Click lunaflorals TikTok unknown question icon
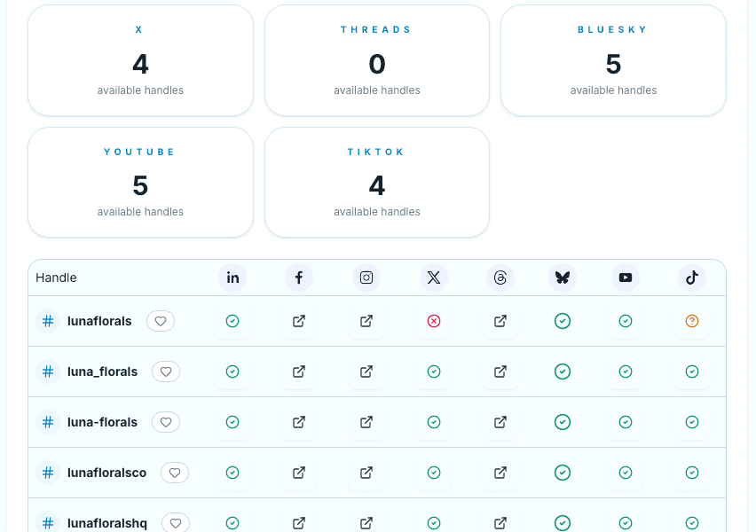 coord(692,321)
